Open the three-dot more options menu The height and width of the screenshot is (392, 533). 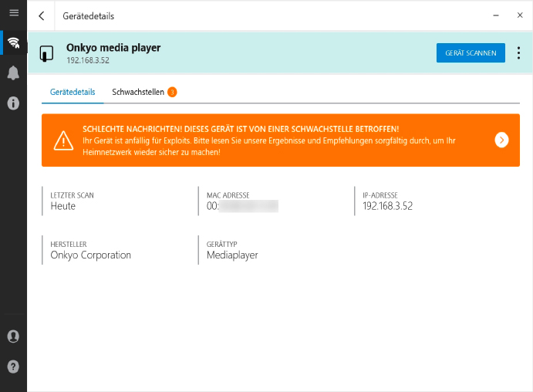pos(518,52)
